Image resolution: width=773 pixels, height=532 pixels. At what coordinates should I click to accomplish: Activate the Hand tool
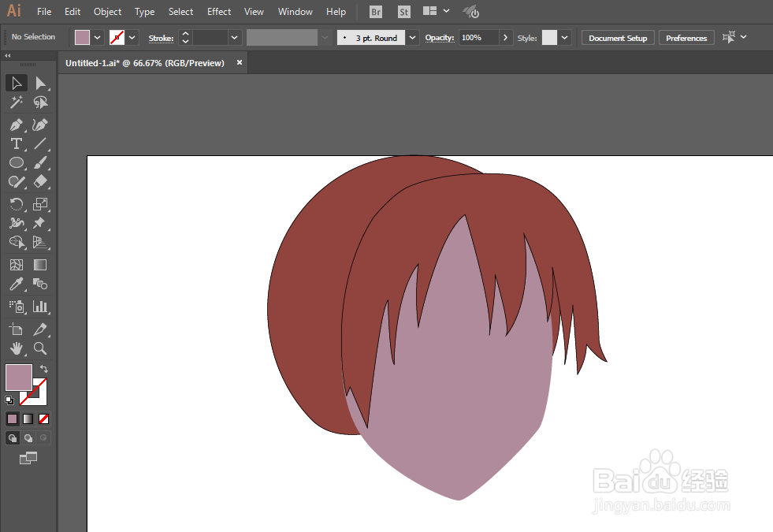tap(16, 348)
